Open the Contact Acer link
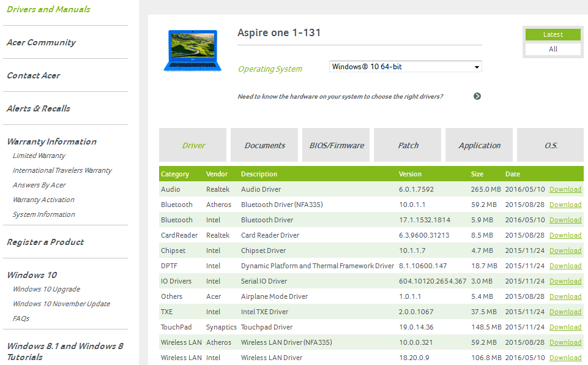Screen dimensions: 588x365 34,75
